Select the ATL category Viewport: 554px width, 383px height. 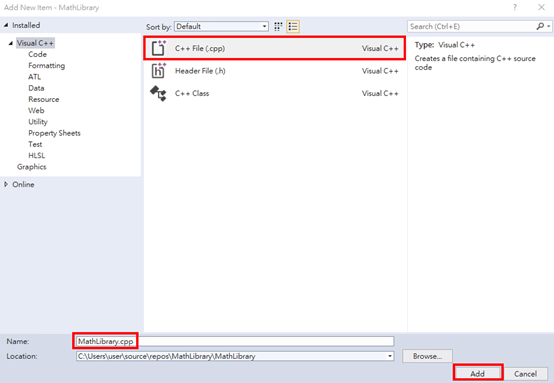tap(35, 77)
